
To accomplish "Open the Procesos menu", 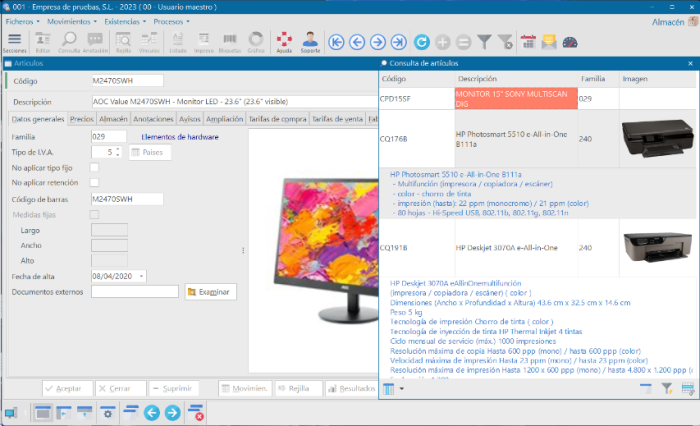I will 171,21.
